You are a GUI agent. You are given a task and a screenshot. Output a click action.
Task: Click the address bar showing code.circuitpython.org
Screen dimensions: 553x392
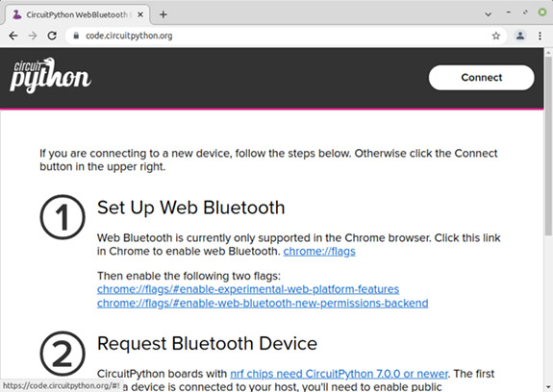(286, 36)
